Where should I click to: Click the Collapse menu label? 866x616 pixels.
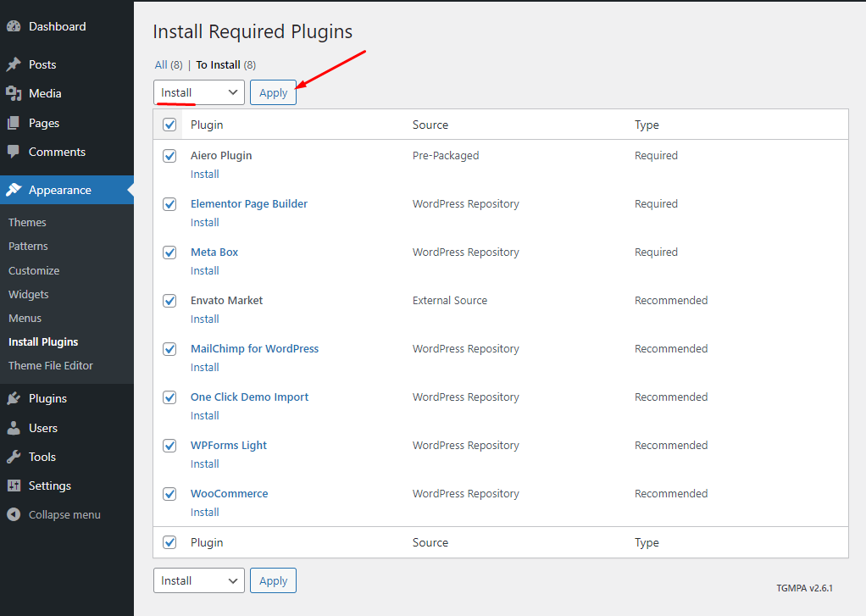64,515
